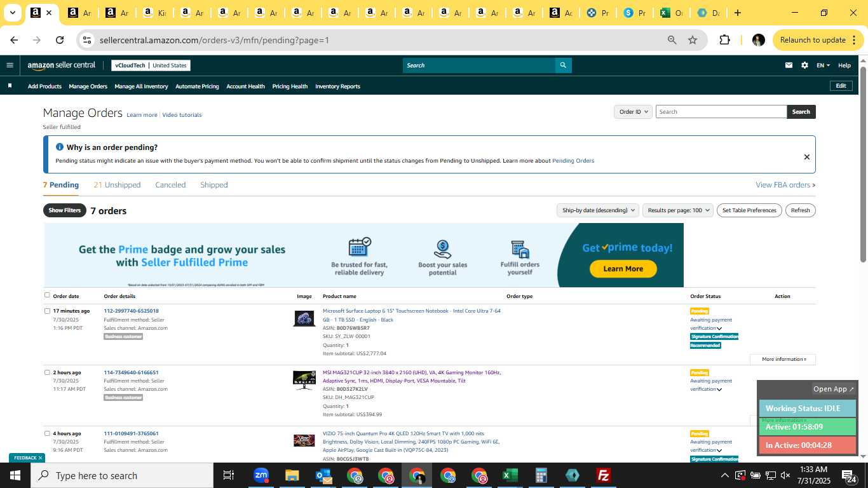Open the Order ID search type dropdown
This screenshot has width=868, height=488.
click(633, 112)
